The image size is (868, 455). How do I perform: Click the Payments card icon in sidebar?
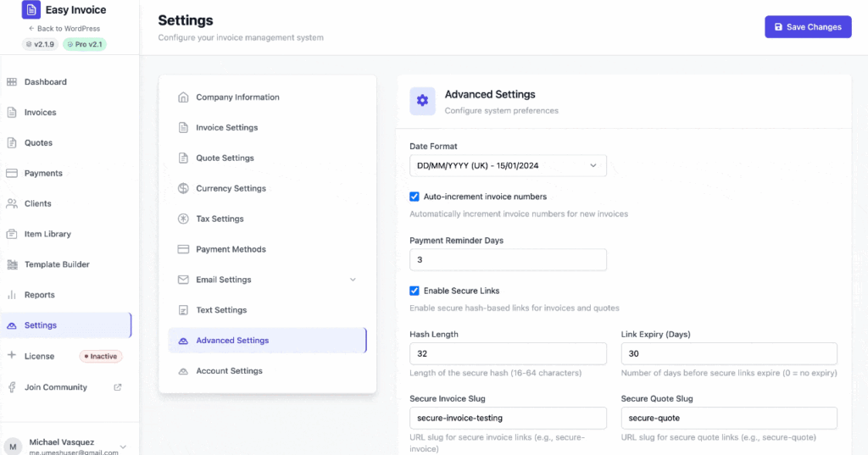pyautogui.click(x=12, y=174)
